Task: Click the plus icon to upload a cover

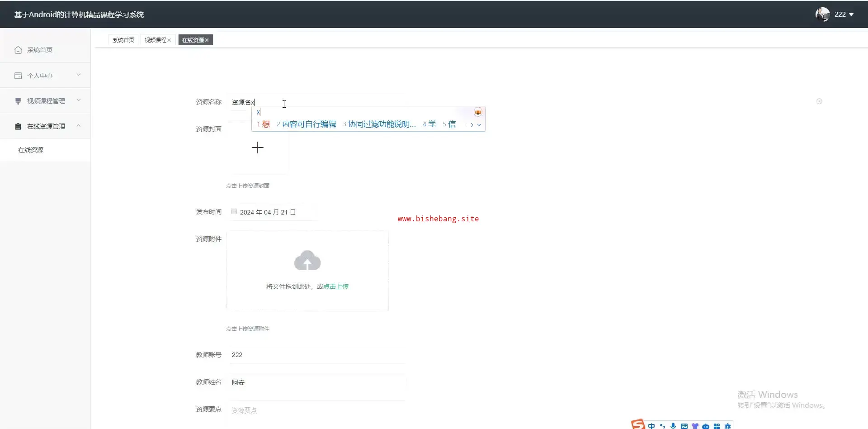Action: (258, 148)
